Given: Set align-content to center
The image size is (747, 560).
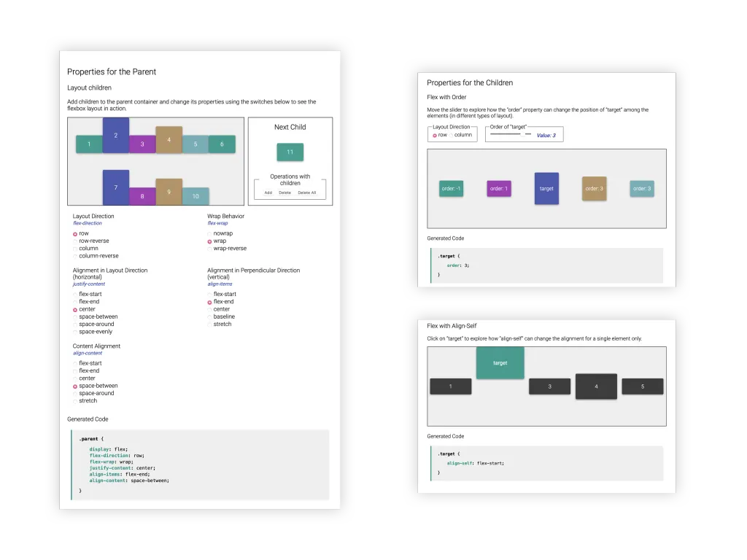Looking at the screenshot, I should coord(75,378).
